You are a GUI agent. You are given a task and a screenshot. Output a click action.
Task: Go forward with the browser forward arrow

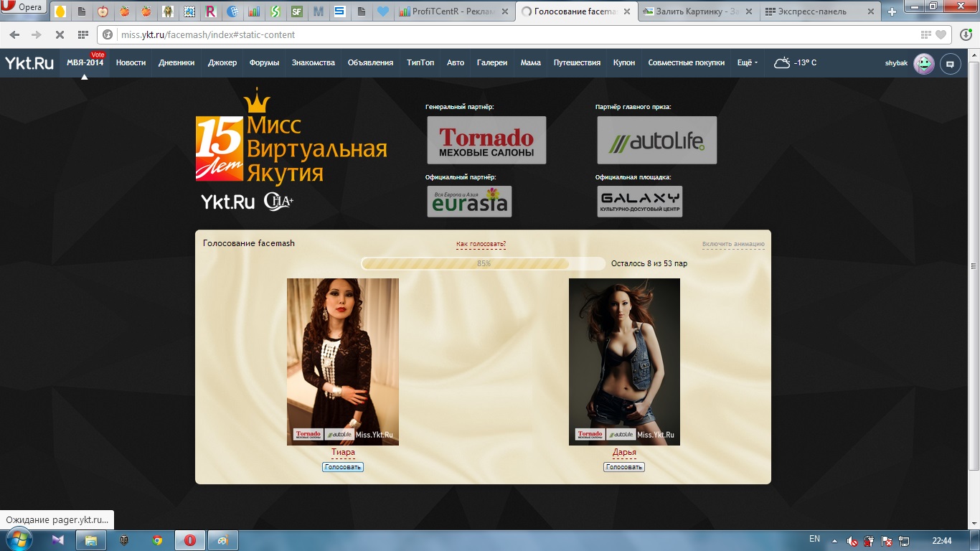tap(37, 34)
